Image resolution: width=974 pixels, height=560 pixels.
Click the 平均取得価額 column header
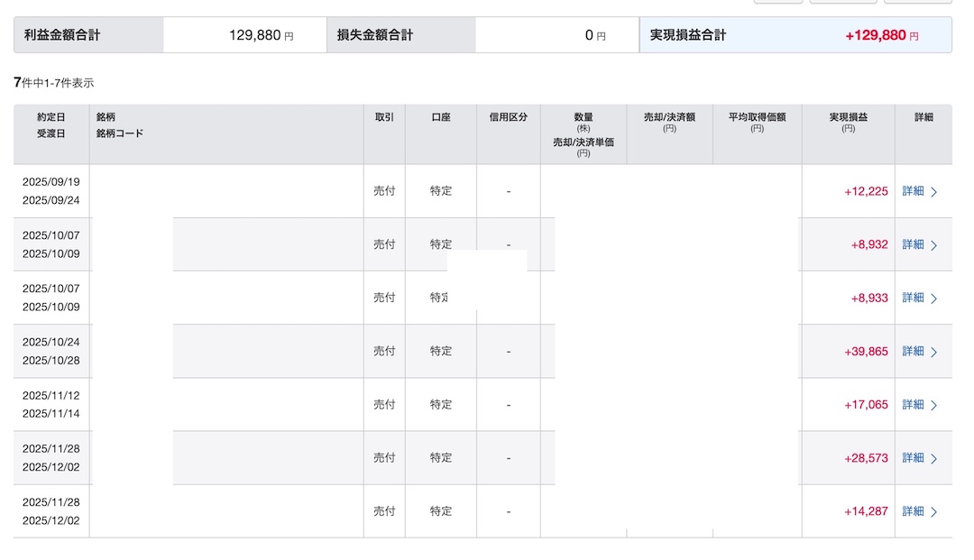tap(757, 117)
